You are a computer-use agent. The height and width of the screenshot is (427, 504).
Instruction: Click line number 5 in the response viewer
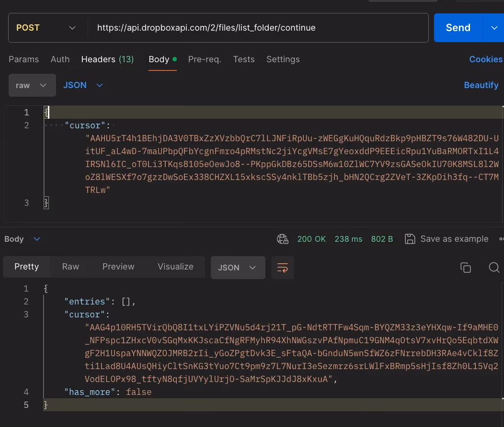pos(26,405)
